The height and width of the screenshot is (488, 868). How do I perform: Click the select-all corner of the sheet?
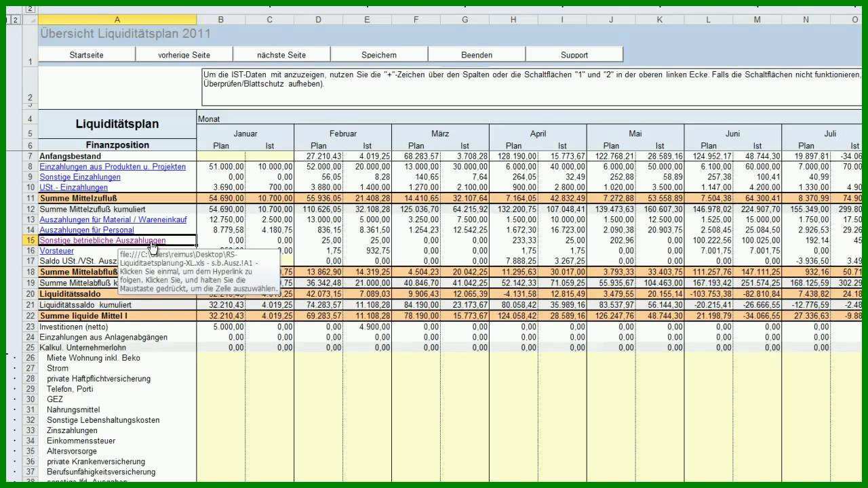click(30, 20)
